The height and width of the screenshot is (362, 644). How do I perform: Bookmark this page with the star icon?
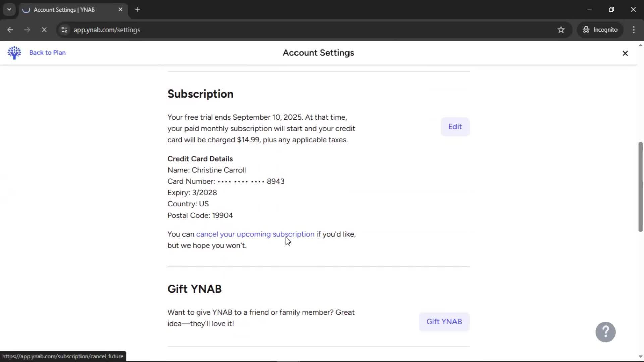point(561,30)
